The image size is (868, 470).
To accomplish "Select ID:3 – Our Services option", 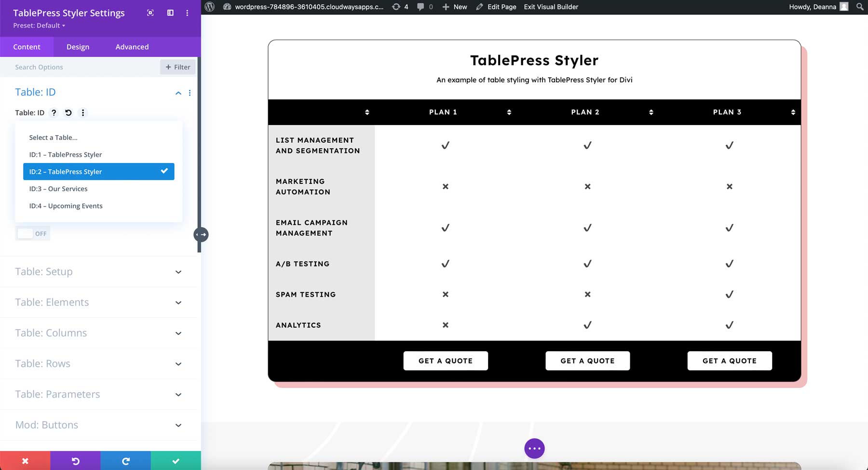I will click(x=98, y=189).
